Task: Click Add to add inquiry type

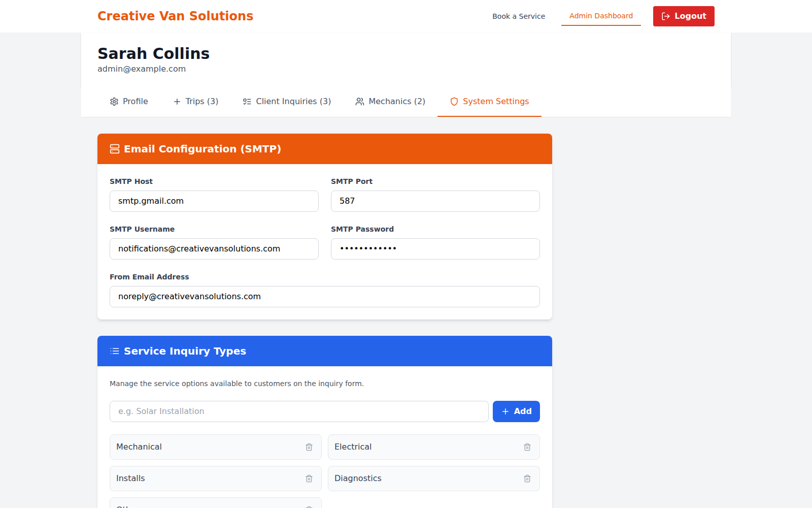Action: coord(516,411)
